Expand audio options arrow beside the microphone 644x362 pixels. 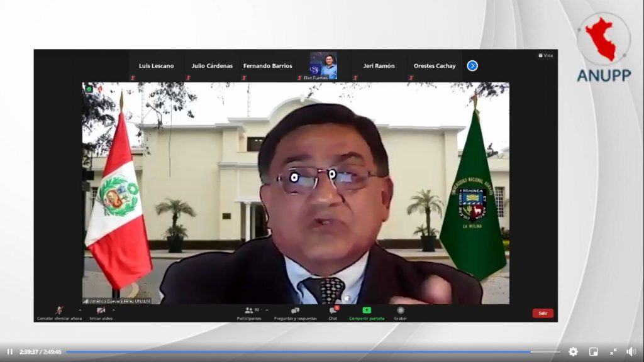[80, 310]
